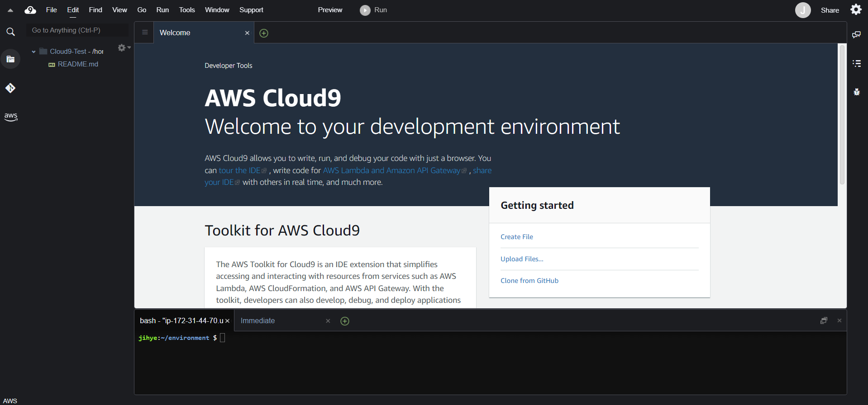Click the Cloud9-Test folder icon

pyautogui.click(x=43, y=51)
